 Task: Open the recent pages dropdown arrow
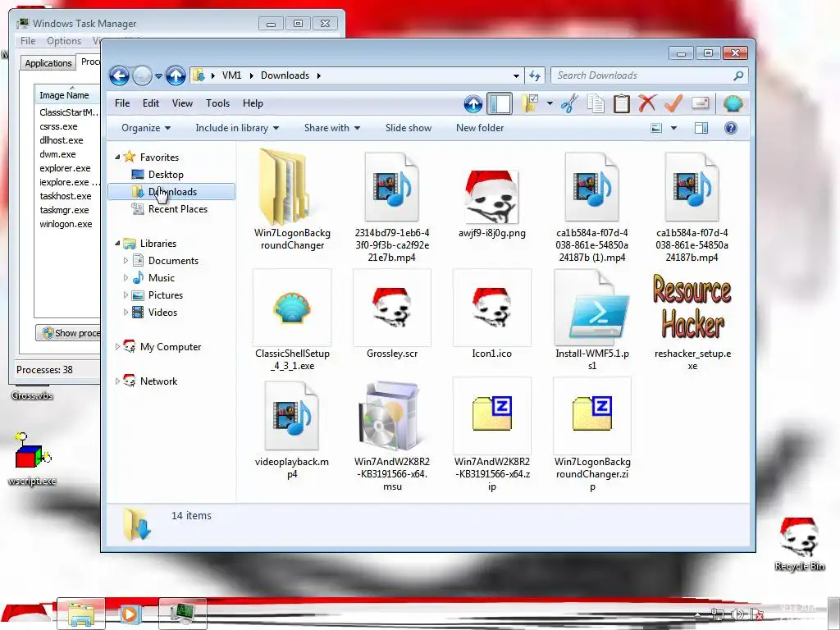point(158,76)
